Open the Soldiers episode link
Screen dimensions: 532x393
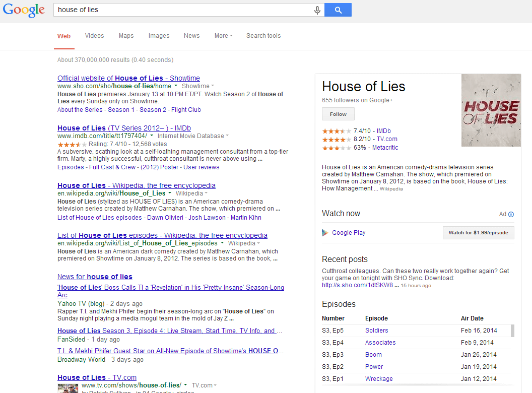point(377,330)
